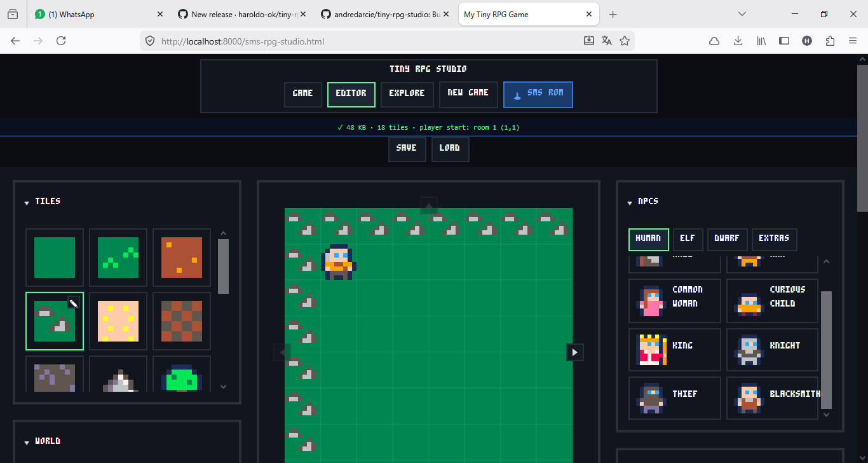868x463 pixels.
Task: Show the Dwarf NPC category
Action: click(727, 240)
